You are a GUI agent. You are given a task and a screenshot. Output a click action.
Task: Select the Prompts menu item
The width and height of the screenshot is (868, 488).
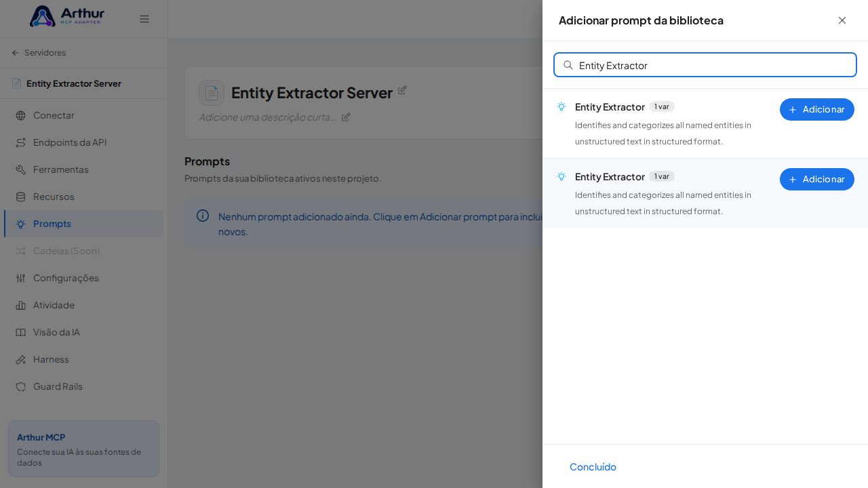[83, 224]
